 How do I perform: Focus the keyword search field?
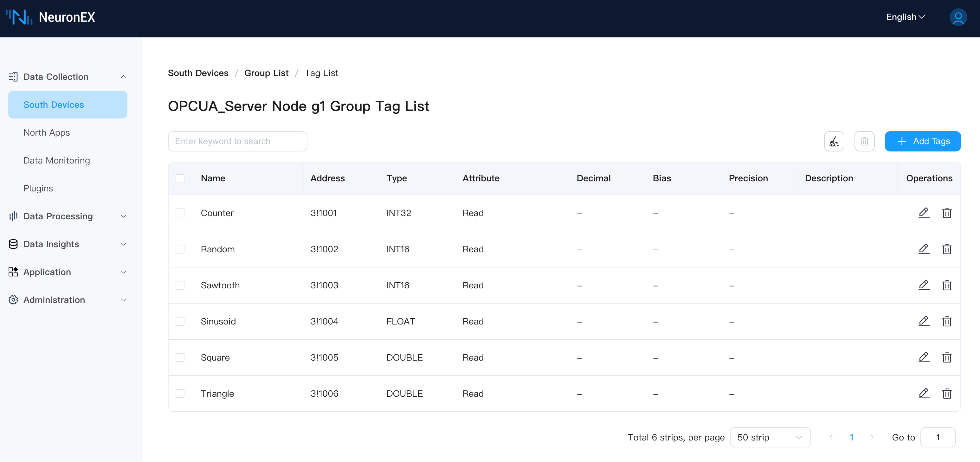(237, 141)
